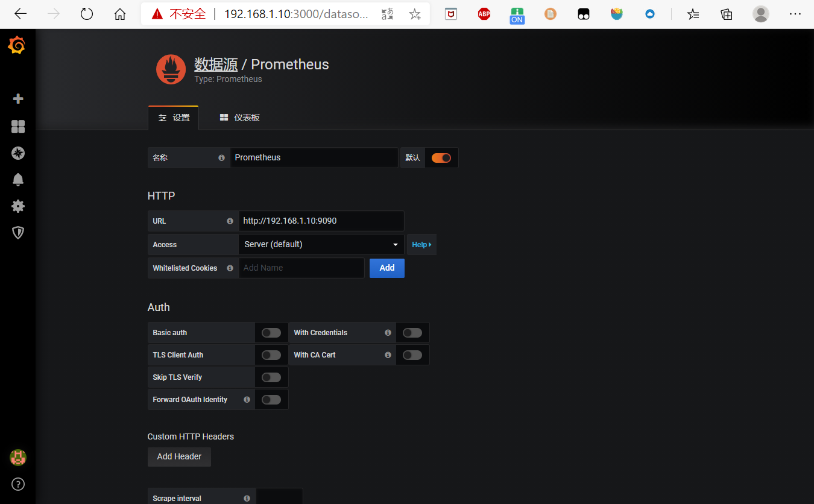Open the browser home page icon
The height and width of the screenshot is (504, 814).
(121, 14)
